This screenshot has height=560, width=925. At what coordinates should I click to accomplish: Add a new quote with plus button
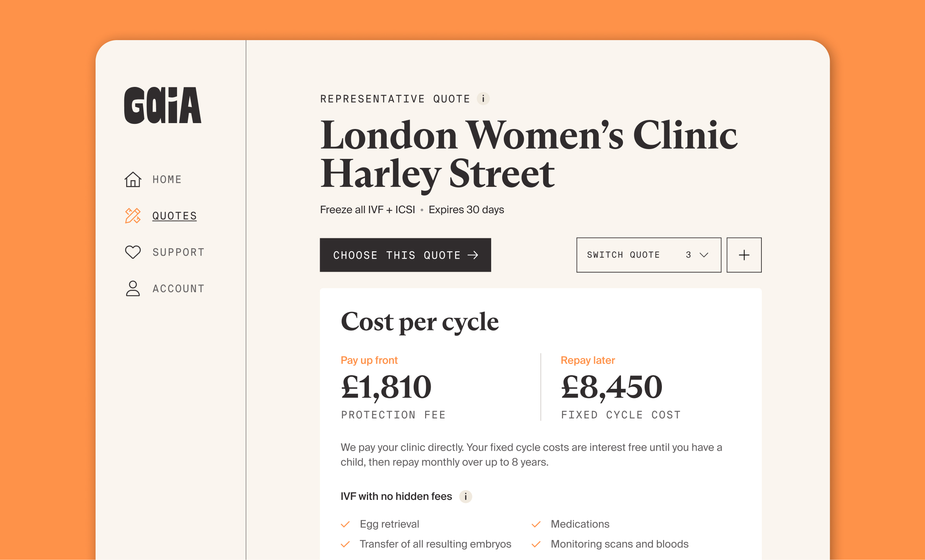pyautogui.click(x=744, y=255)
